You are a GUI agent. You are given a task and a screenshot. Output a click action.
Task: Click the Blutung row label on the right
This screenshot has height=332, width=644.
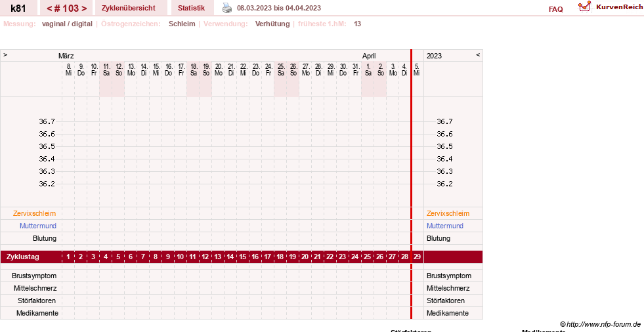point(439,238)
